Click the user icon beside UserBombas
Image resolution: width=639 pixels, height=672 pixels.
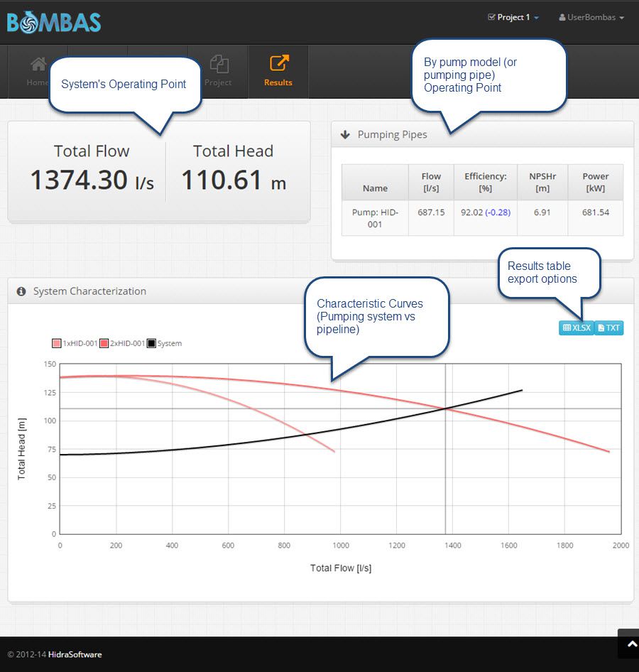562,18
